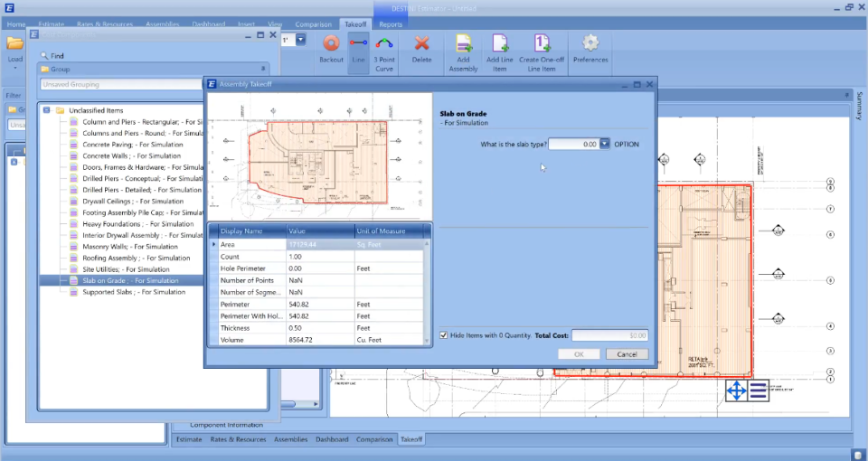This screenshot has width=868, height=461.
Task: Open the slab type dropdown
Action: pos(605,144)
